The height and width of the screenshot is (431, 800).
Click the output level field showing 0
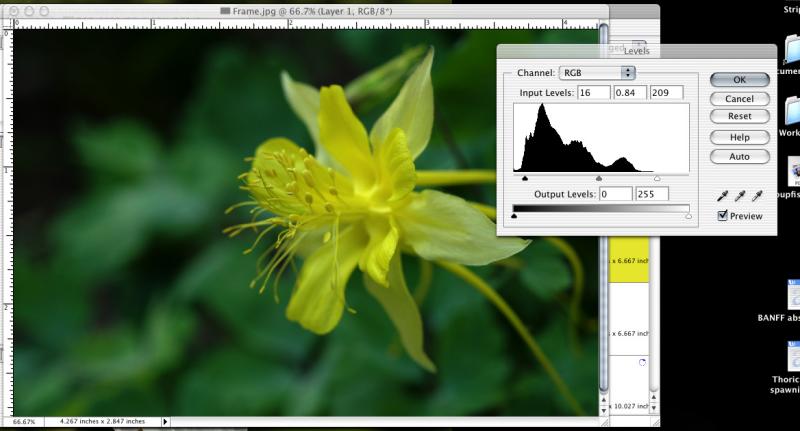(x=615, y=194)
